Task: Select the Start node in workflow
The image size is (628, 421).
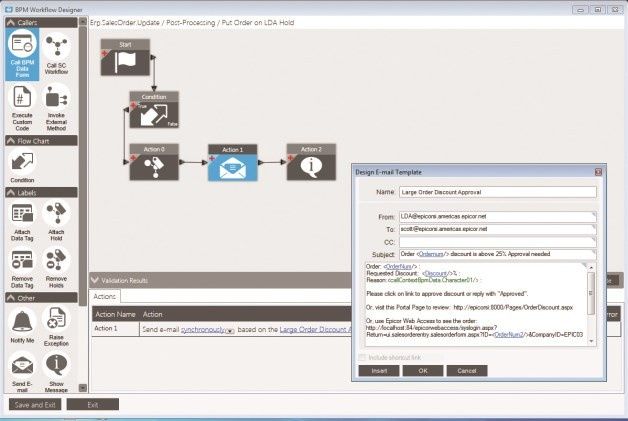Action: click(x=125, y=57)
